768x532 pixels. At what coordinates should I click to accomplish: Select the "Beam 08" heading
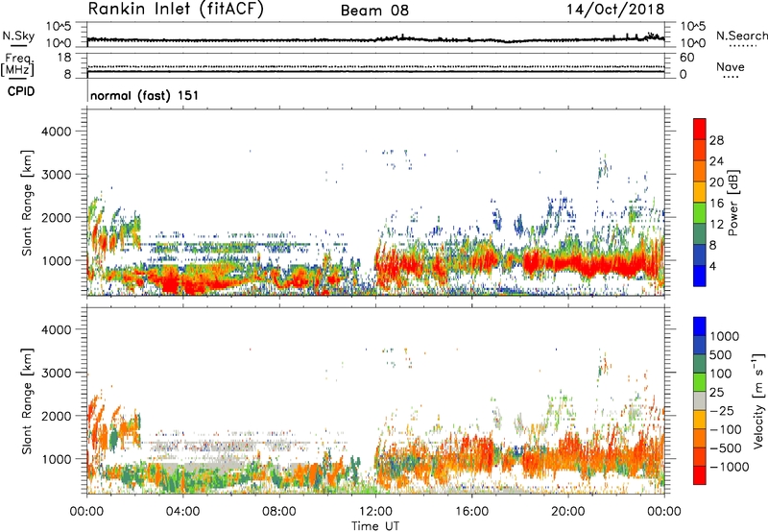pyautogui.click(x=374, y=11)
